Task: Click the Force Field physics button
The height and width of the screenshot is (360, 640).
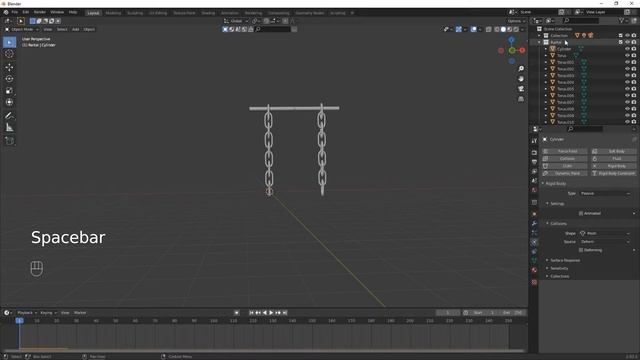Action: click(564, 151)
